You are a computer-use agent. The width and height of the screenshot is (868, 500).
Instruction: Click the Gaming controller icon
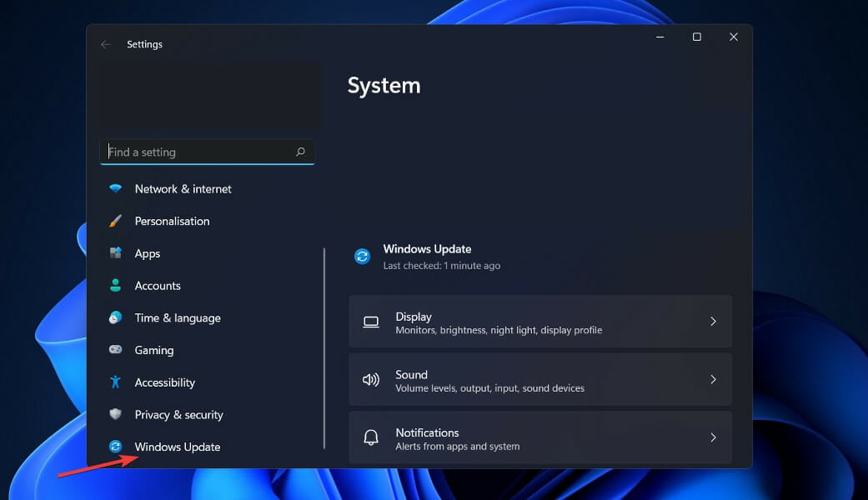pyautogui.click(x=115, y=350)
